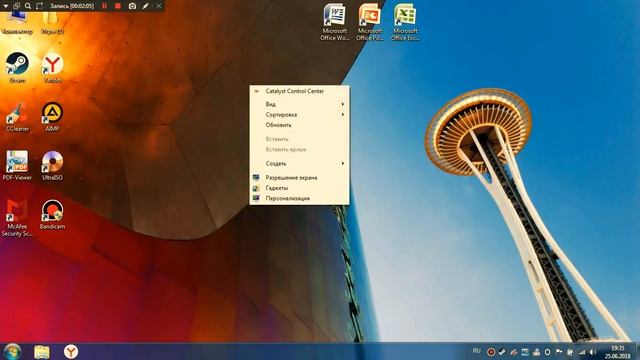Open the Microsoft Office Excel shortcut
The width and height of the screenshot is (640, 360).
(x=405, y=22)
